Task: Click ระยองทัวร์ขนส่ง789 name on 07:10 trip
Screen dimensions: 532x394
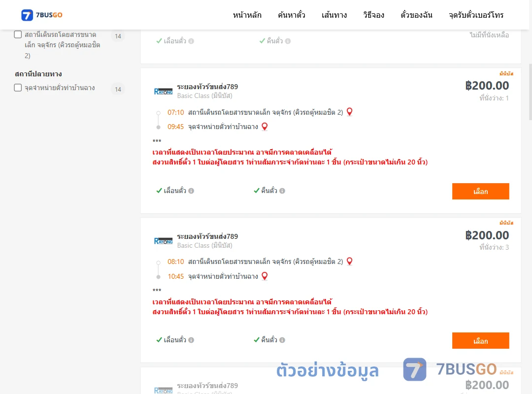Action: click(207, 87)
